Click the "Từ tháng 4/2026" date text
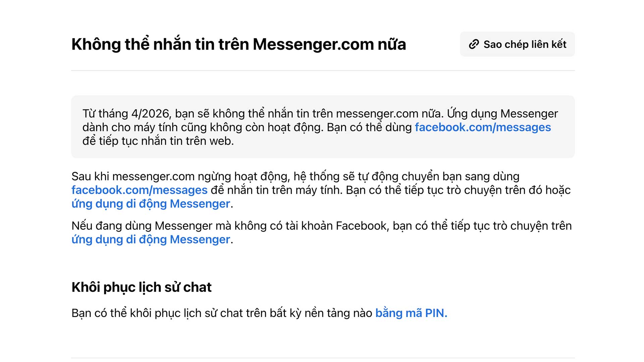Screen dimensions: 644x362 tap(126, 114)
